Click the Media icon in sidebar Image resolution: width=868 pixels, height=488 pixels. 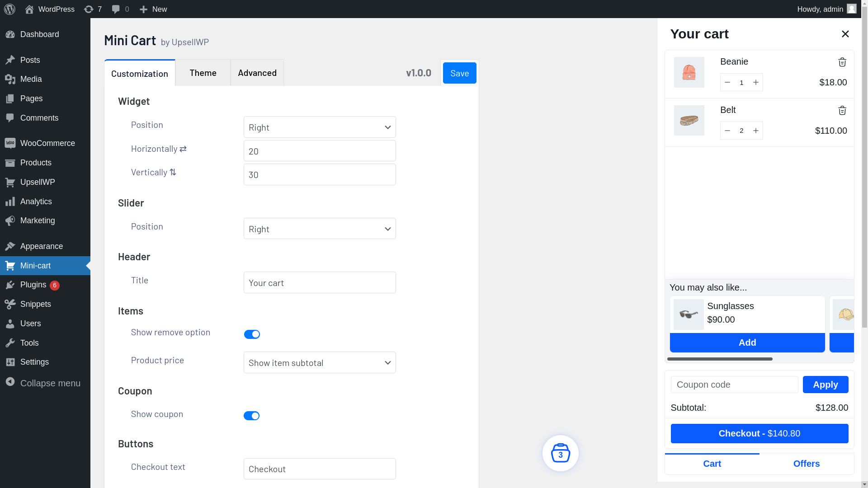(10, 79)
